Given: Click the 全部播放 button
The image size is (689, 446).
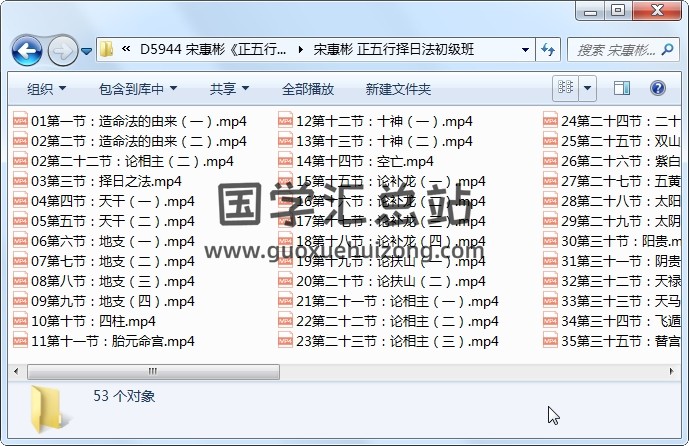Looking at the screenshot, I should coord(308,89).
